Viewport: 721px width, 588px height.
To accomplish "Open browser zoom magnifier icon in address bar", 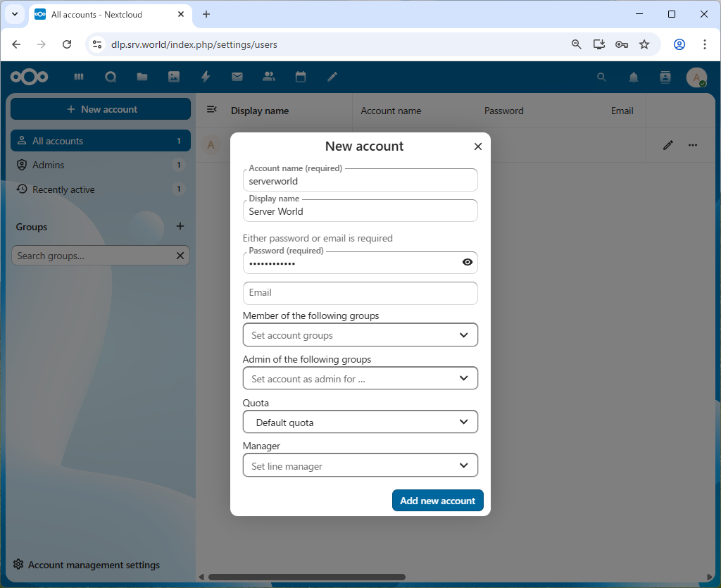I will (x=576, y=44).
